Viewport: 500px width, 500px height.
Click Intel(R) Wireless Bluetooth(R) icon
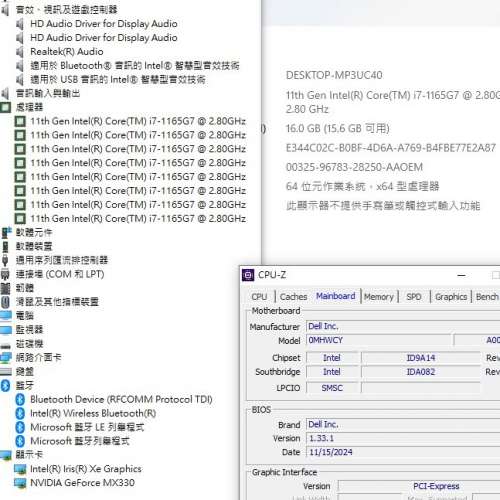click(x=20, y=413)
